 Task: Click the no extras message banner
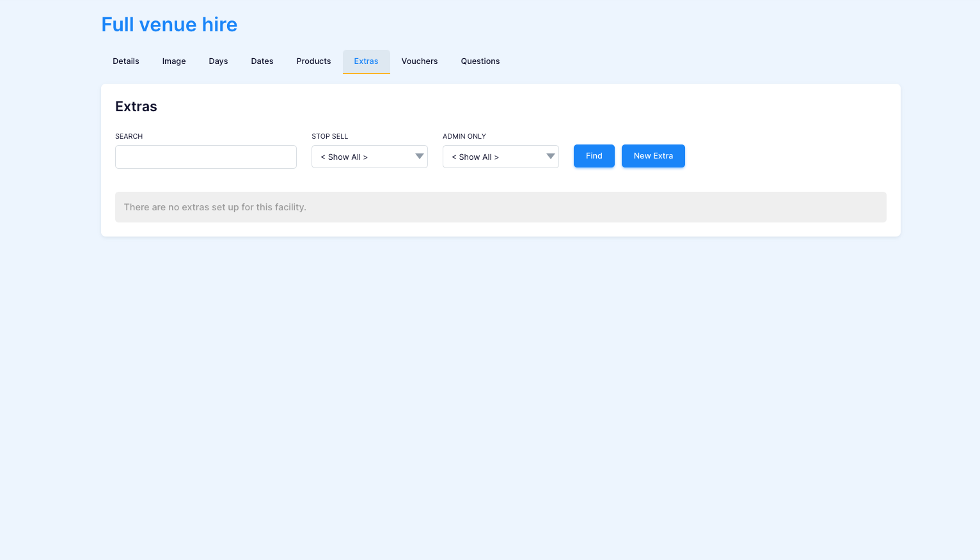(x=501, y=207)
